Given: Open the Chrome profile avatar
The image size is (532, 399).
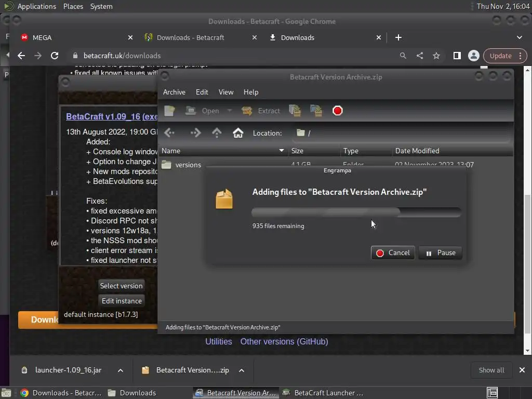Looking at the screenshot, I should [474, 56].
